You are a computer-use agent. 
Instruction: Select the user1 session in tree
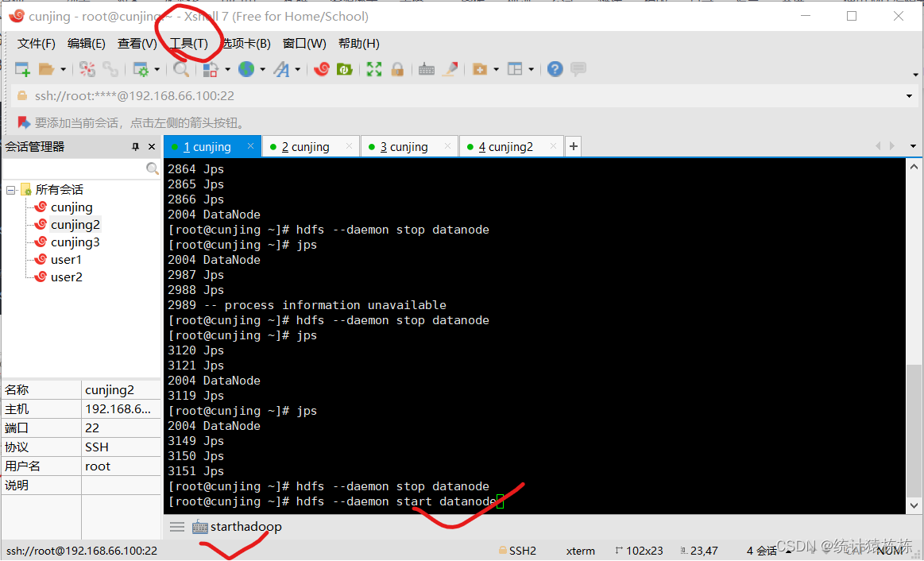(66, 259)
